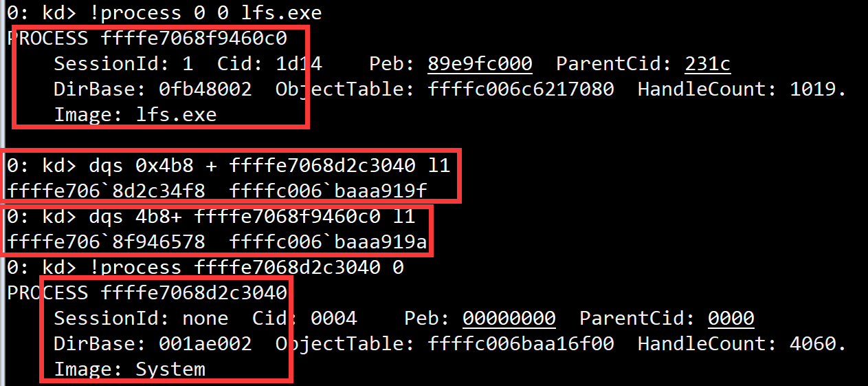Screen dimensions: 868x386
Task: Click the Peb 00000000 link
Action: coord(509,319)
